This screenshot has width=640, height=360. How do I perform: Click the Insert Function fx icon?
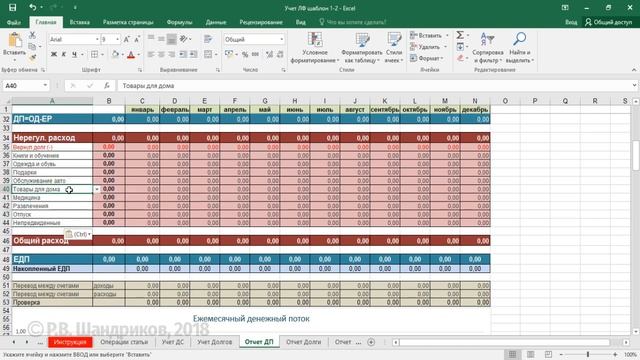click(107, 85)
